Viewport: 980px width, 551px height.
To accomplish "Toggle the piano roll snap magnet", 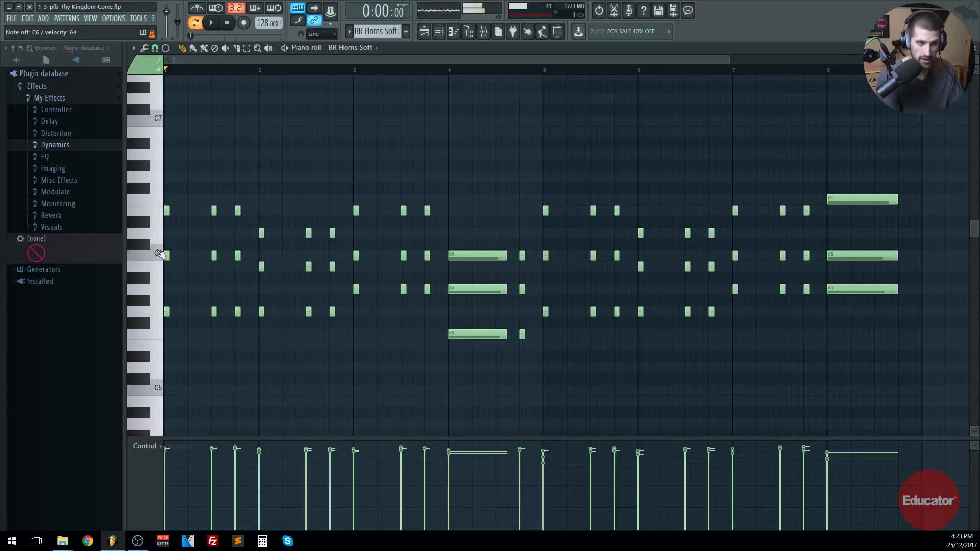I will (155, 48).
